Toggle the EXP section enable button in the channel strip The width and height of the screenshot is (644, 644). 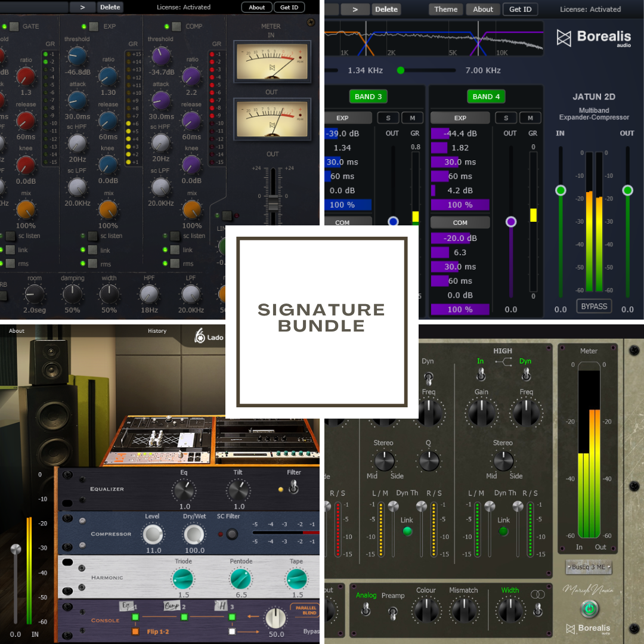[94, 26]
